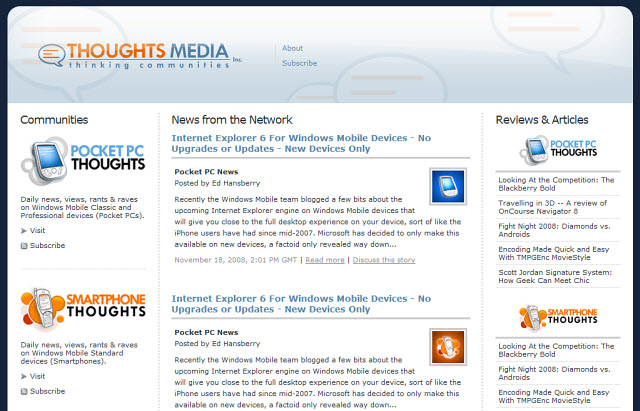Click Pocket PC Thoughts logo in Reviews column
The height and width of the screenshot is (411, 640).
[558, 151]
